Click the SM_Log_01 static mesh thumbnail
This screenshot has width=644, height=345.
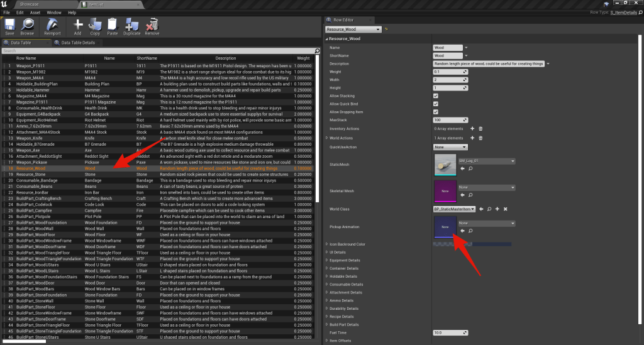[445, 165]
